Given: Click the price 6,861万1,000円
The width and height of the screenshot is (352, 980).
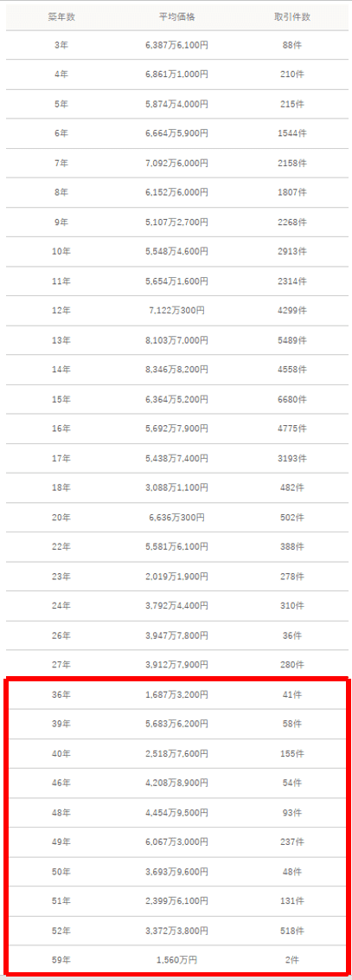Looking at the screenshot, I should [177, 74].
